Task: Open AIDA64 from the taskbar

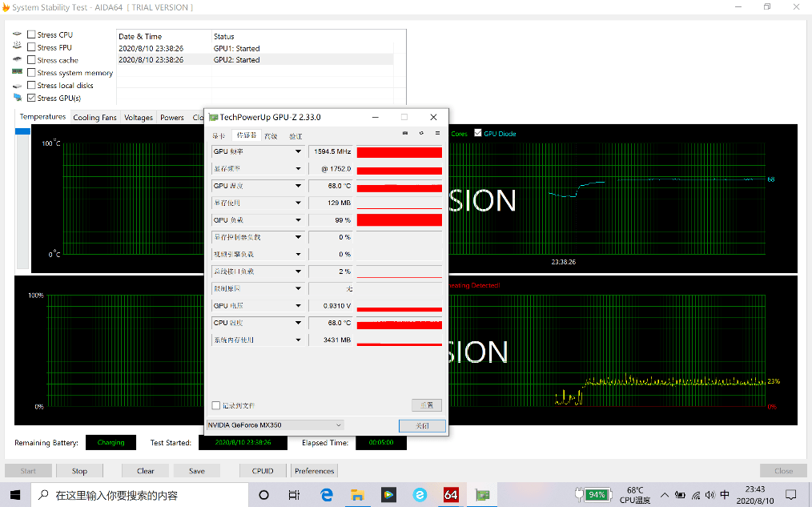Action: click(451, 495)
